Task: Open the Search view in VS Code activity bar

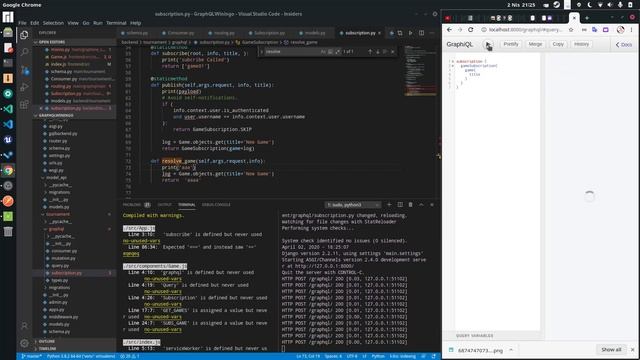Action: pyautogui.click(x=24, y=52)
